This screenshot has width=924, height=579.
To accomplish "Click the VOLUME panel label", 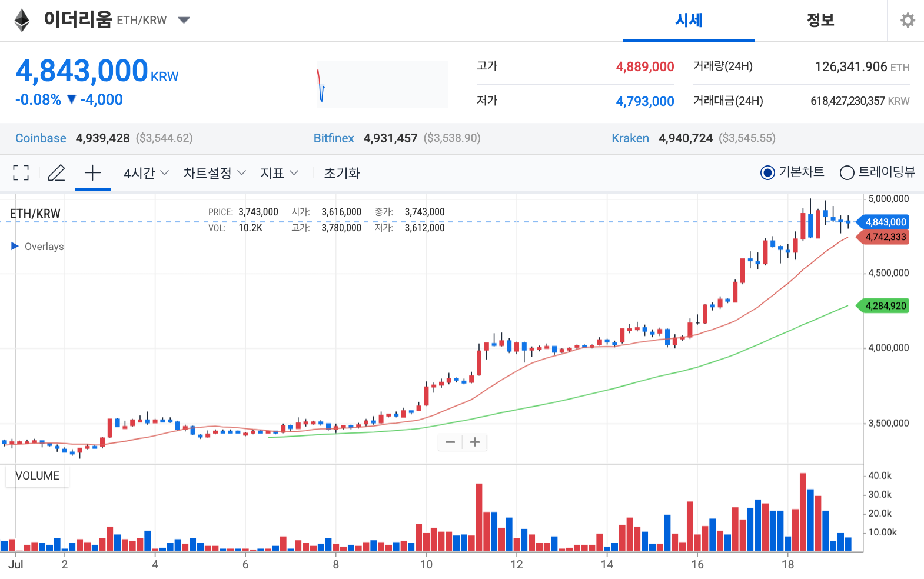I will (x=37, y=476).
